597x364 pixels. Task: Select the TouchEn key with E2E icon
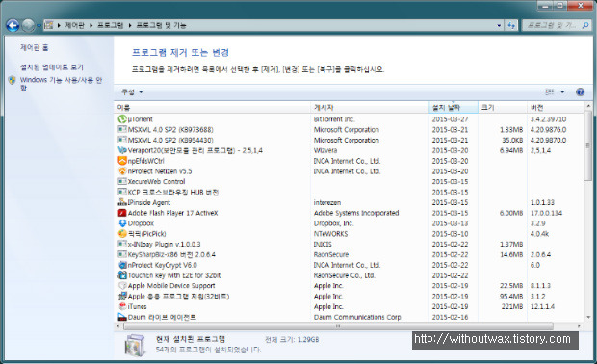[122, 275]
